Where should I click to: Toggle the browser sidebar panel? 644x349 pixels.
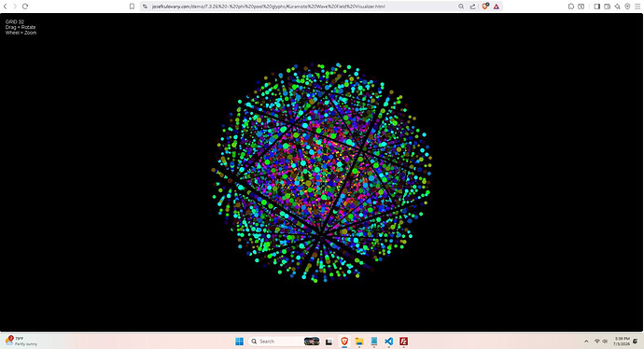(x=596, y=7)
